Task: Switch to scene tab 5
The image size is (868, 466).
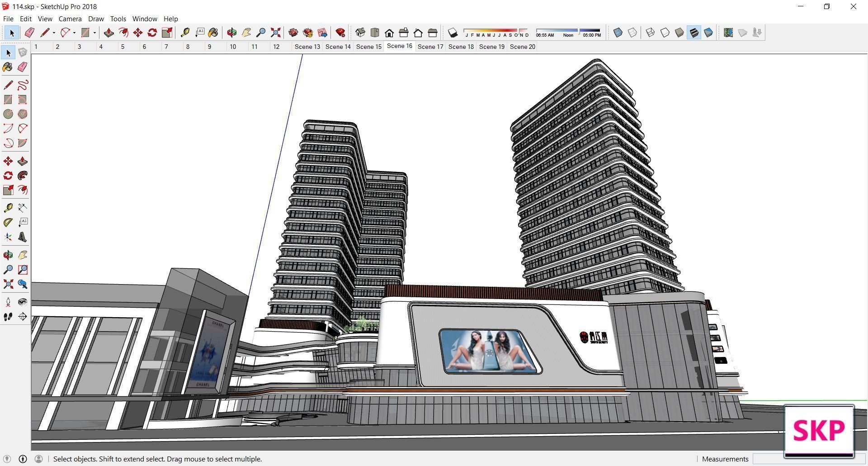Action: (x=123, y=47)
